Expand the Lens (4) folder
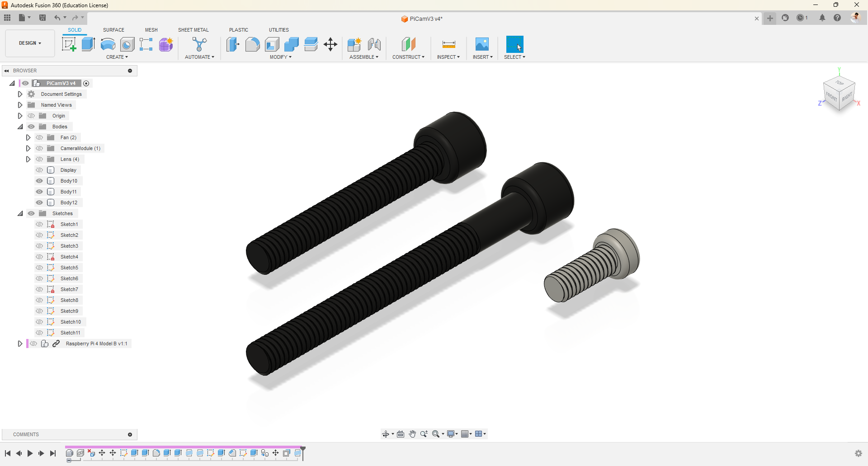Screen dimensions: 868x466 tap(28, 159)
